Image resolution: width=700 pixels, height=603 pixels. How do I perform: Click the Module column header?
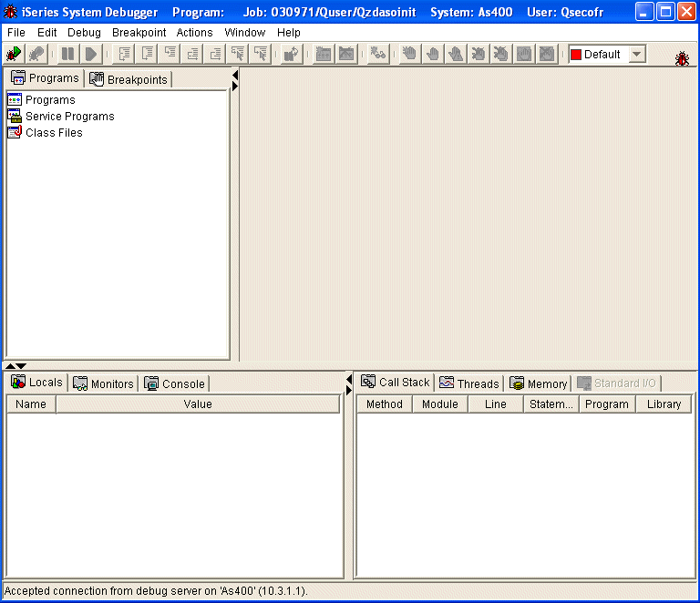tap(440, 404)
